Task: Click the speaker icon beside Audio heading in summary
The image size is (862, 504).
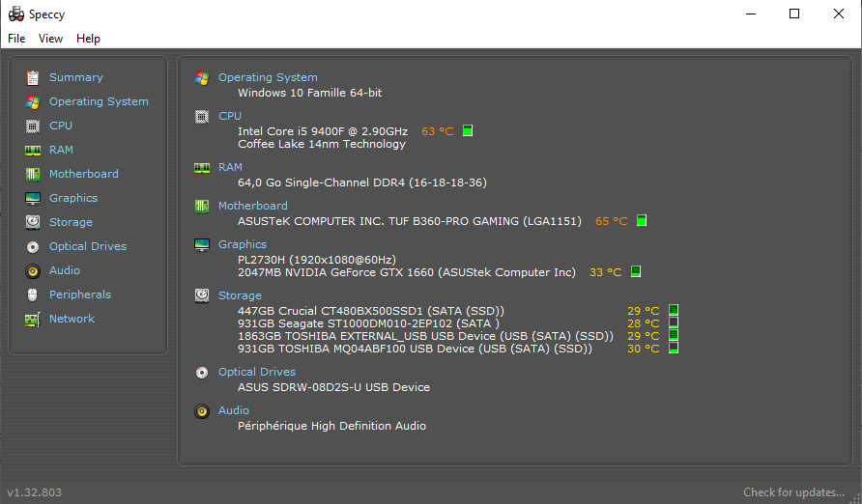Action: 202,411
